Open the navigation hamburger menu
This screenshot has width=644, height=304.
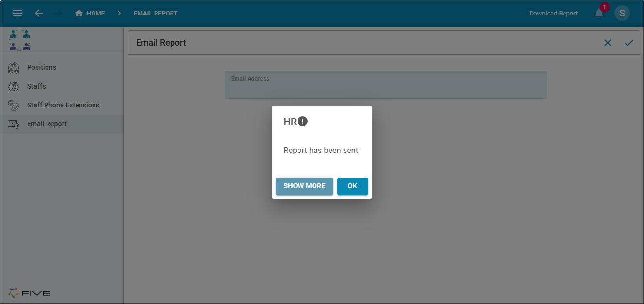[17, 13]
